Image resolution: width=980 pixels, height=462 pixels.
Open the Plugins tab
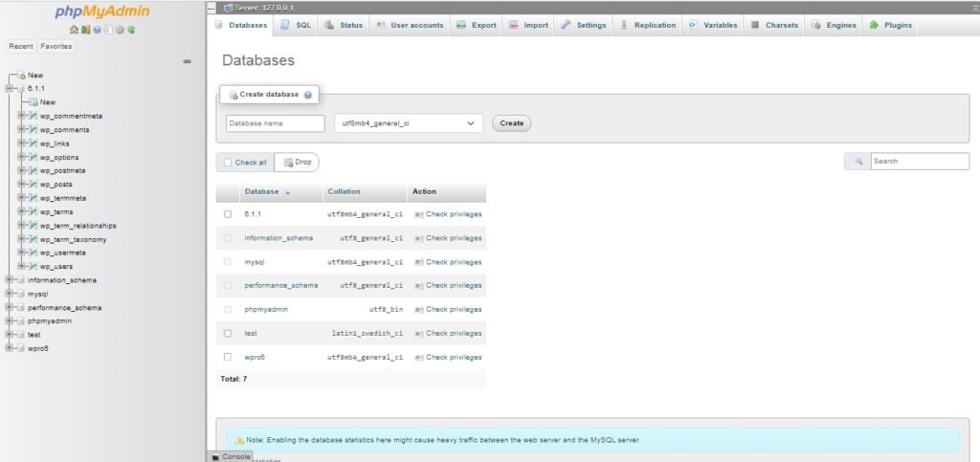(890, 26)
